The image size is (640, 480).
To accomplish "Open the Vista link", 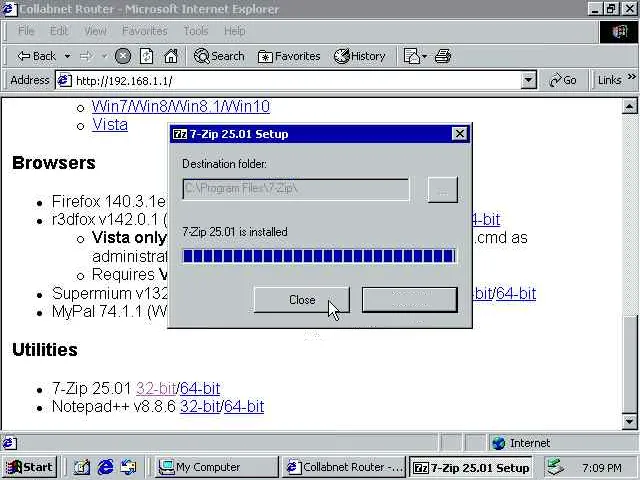I will pos(110,124).
